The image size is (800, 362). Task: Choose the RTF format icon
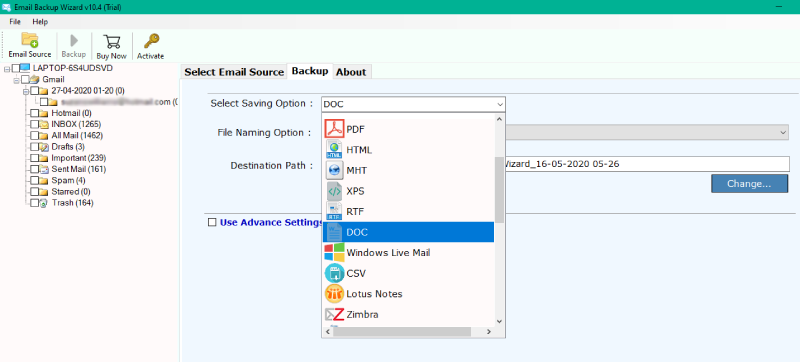(x=335, y=211)
